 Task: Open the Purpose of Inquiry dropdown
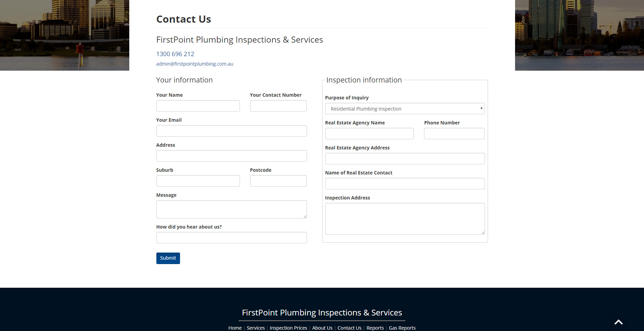[x=405, y=109]
